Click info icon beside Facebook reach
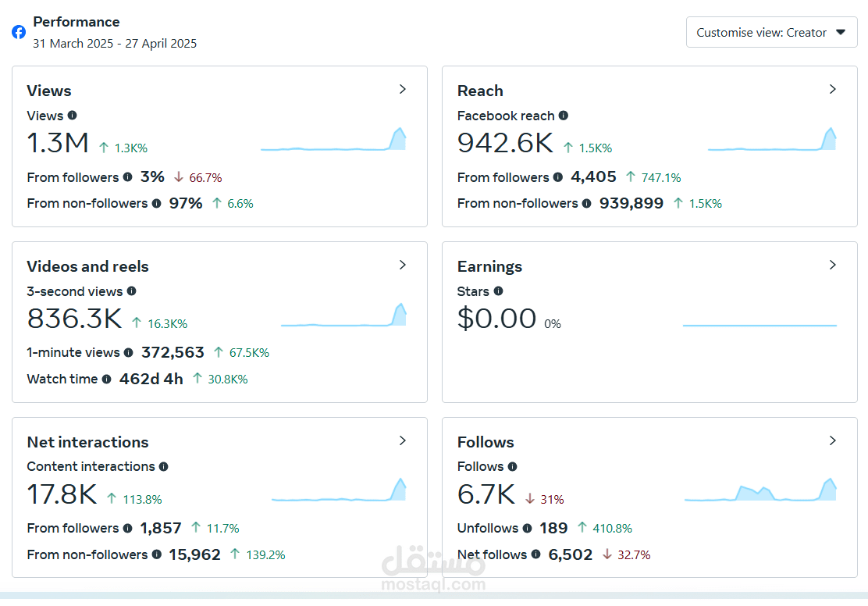This screenshot has width=868, height=606. pyautogui.click(x=563, y=116)
